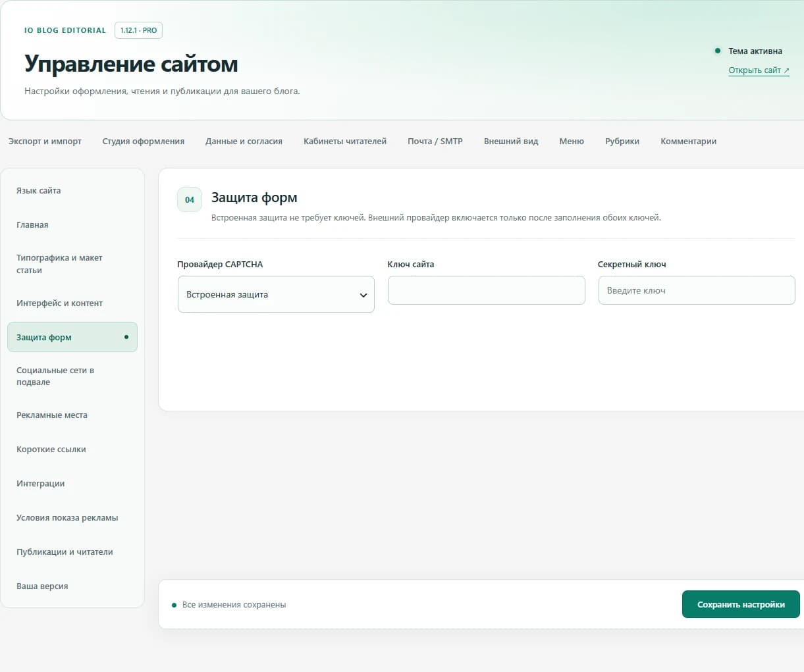The width and height of the screenshot is (804, 672).
Task: Click the 04 section number badge
Action: point(190,200)
